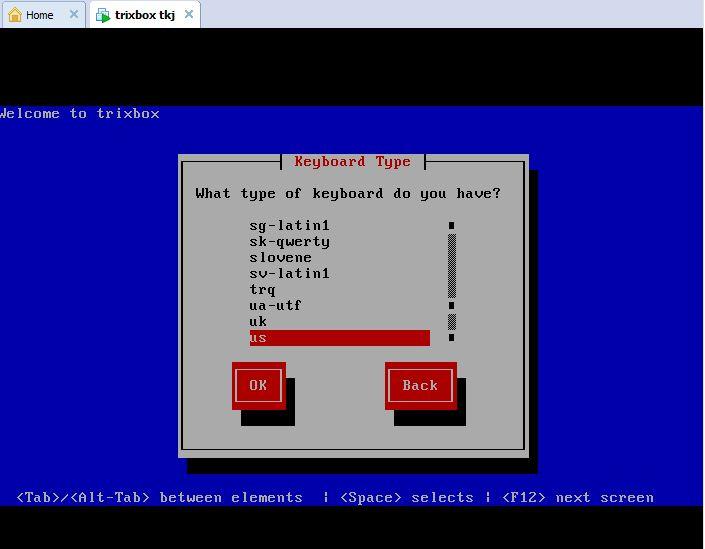
Task: Click the keyboard type question text
Action: pos(348,194)
